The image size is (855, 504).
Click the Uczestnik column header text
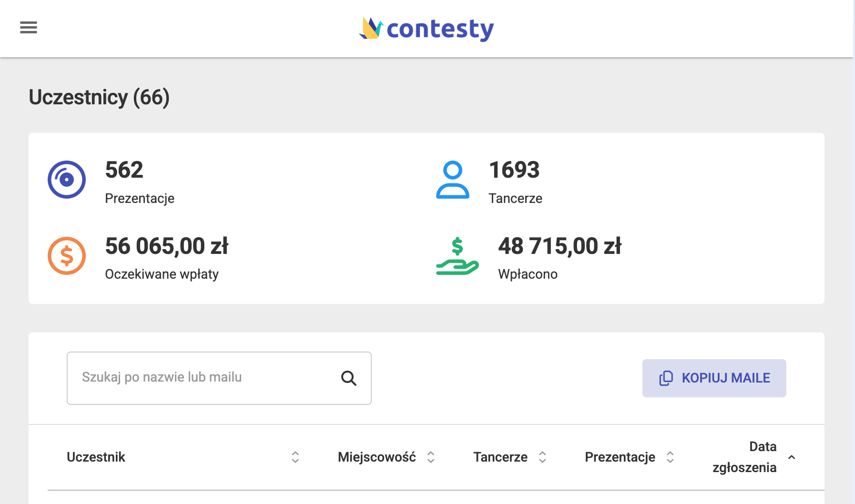point(96,457)
